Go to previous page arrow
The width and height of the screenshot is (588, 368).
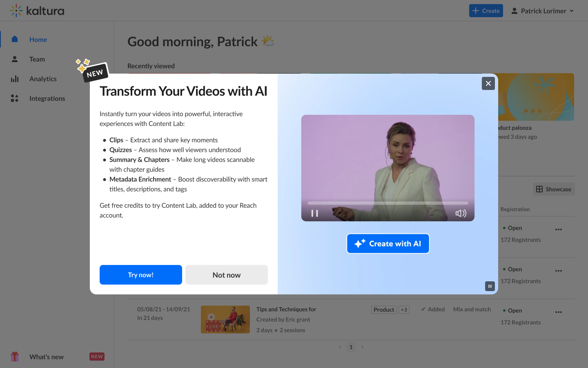point(340,347)
